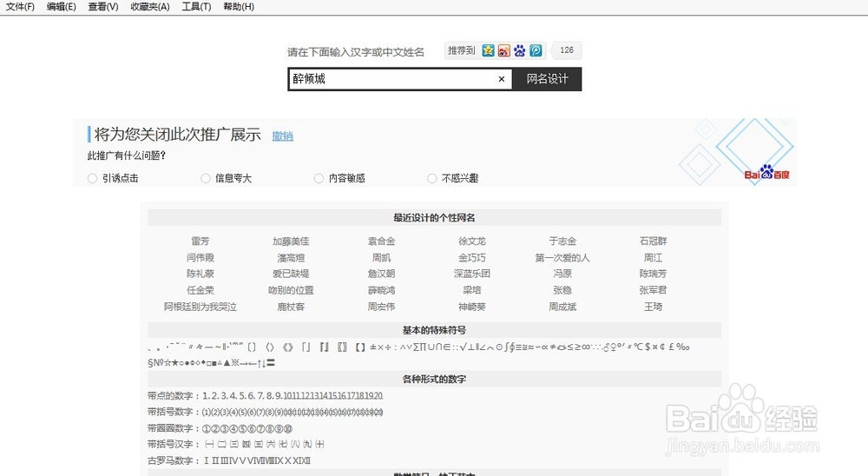Open the recent name 鹿杖客
Image resolution: width=868 pixels, height=476 pixels.
point(291,307)
